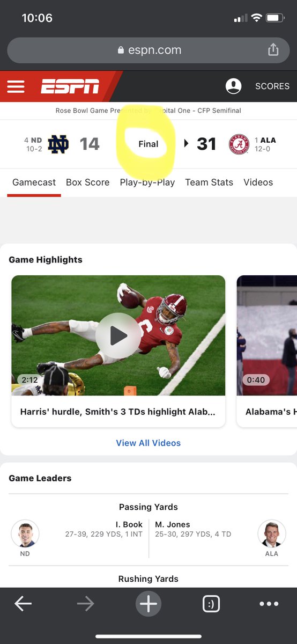This screenshot has height=644, width=297.
Task: Switch to the Box Score tab
Action: tap(88, 182)
